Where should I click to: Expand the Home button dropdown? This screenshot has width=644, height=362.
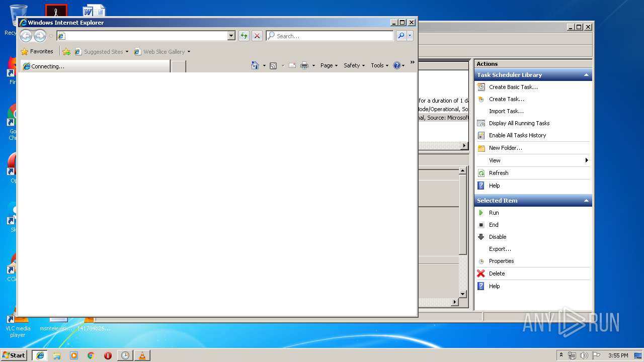264,65
